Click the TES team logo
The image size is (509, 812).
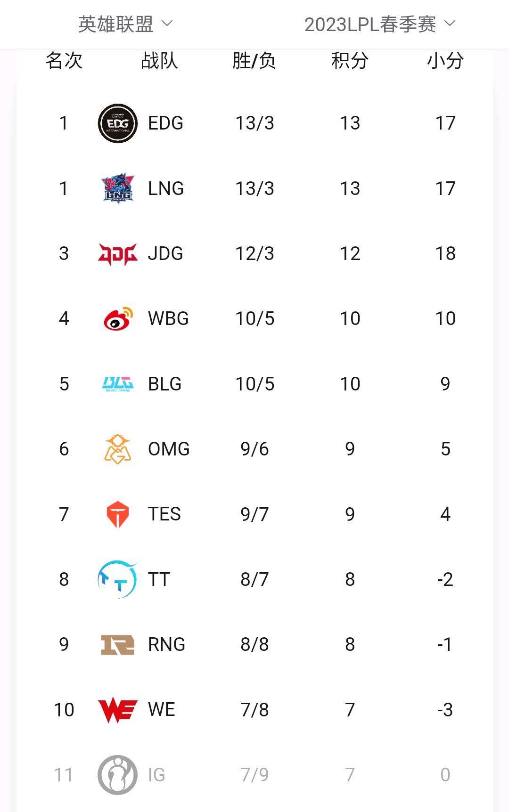(x=117, y=514)
